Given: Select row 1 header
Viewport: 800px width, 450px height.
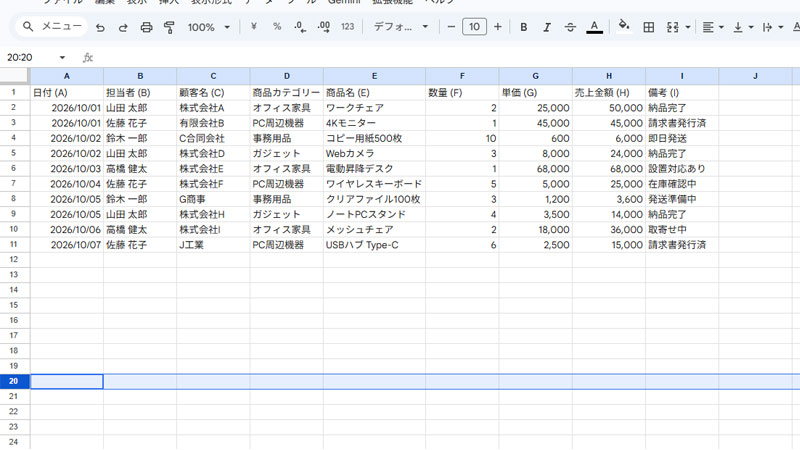Looking at the screenshot, I should coord(14,92).
